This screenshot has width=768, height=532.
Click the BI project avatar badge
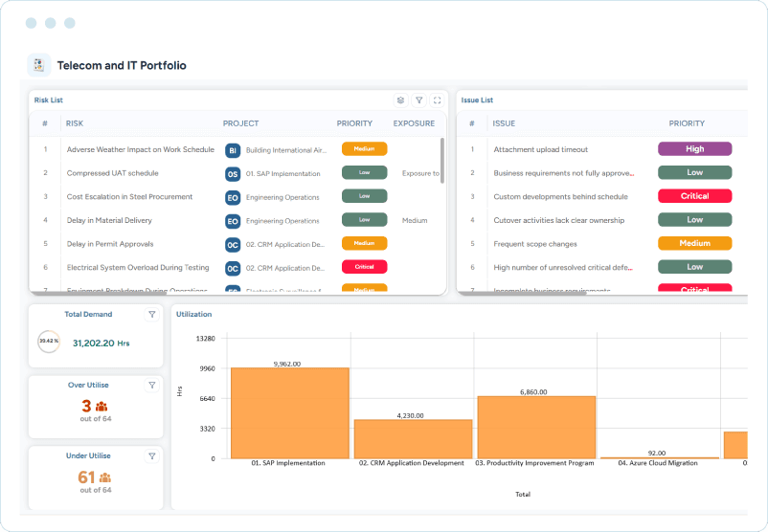click(233, 150)
